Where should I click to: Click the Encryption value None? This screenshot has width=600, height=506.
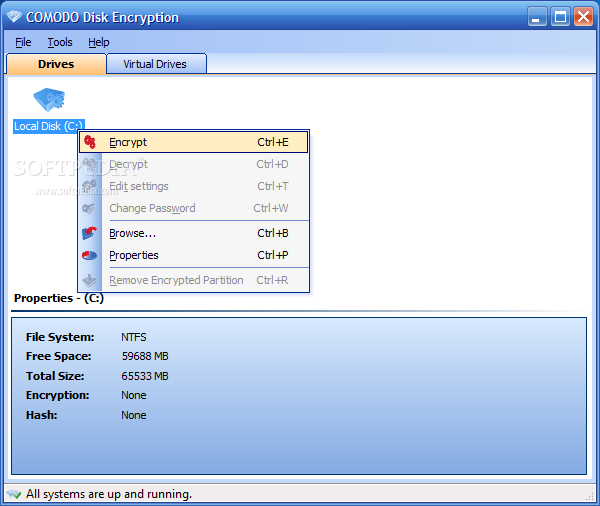pos(134,395)
